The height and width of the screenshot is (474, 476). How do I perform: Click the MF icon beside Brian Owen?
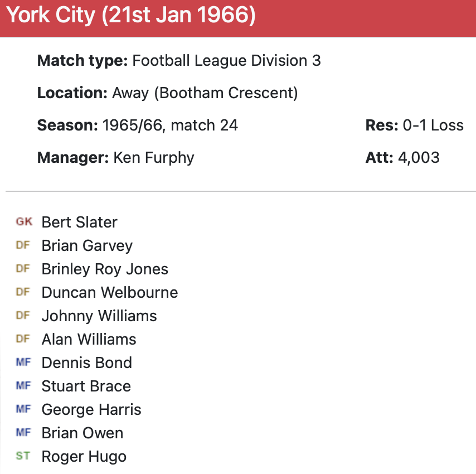click(x=23, y=433)
